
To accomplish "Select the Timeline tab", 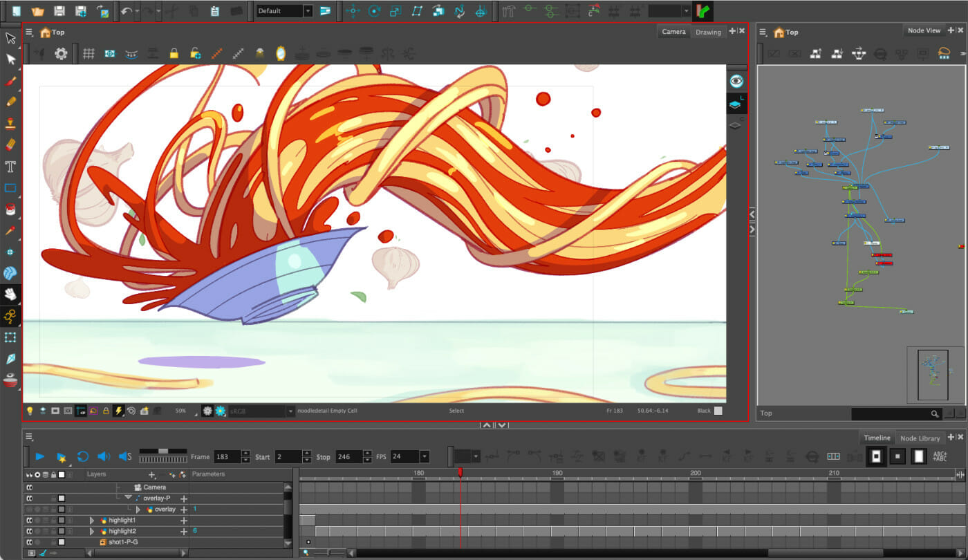I will [877, 438].
